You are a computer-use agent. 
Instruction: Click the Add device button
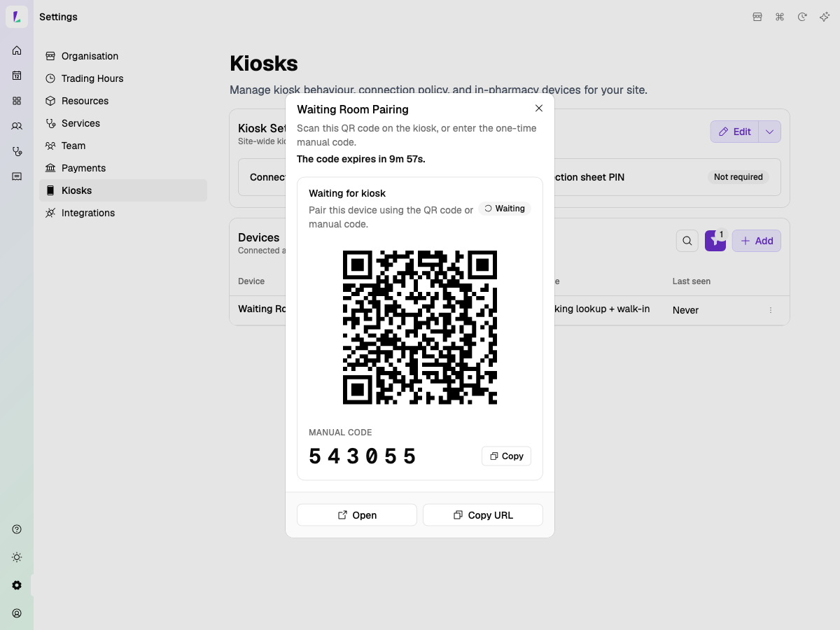click(x=757, y=241)
